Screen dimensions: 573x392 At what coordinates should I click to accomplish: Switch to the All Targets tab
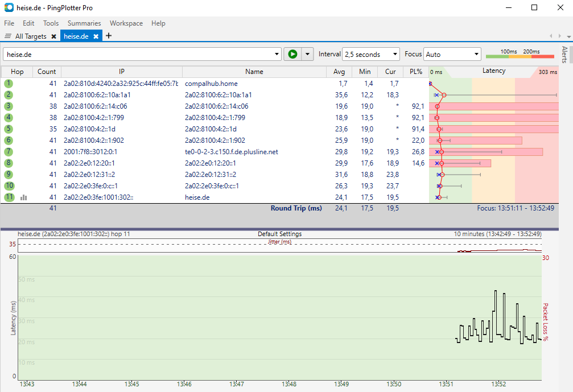(32, 35)
